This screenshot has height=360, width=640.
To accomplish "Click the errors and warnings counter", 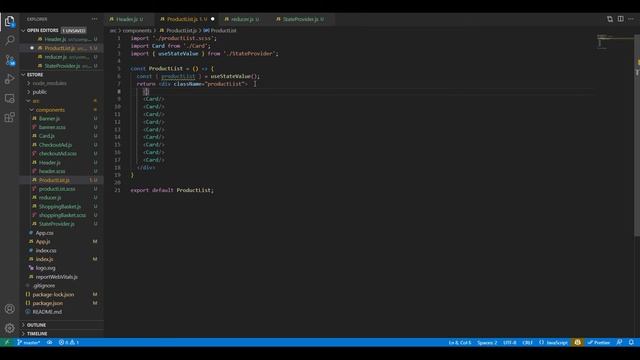I will [x=69, y=342].
